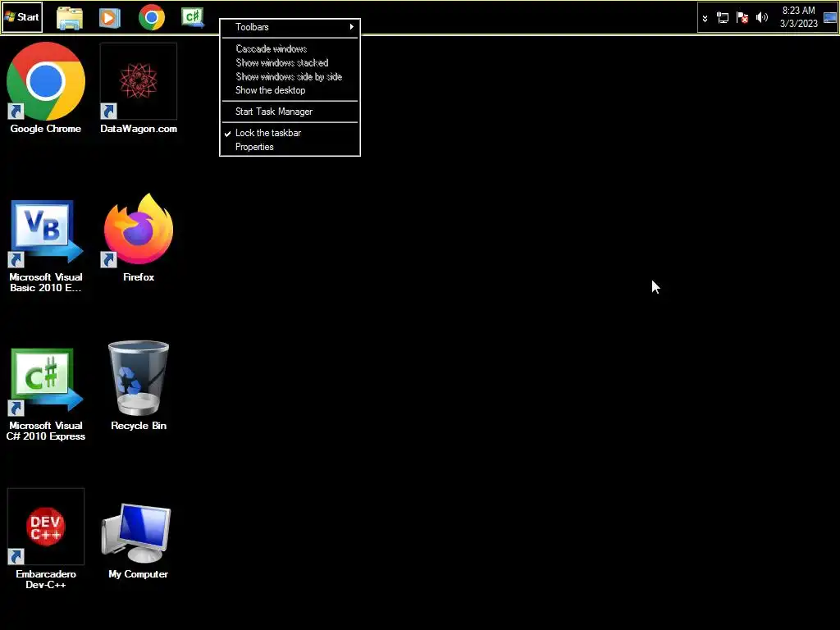Screen dimensions: 840x630
Task: Select the DataWagon.com desktop shortcut
Action: click(138, 89)
